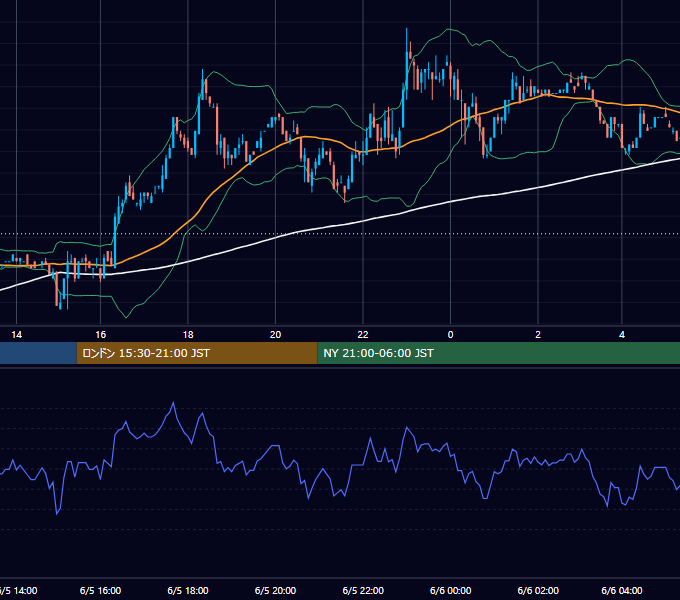The image size is (680, 600).
Task: Click the "18" hour label on price chart axis
Action: tap(188, 335)
